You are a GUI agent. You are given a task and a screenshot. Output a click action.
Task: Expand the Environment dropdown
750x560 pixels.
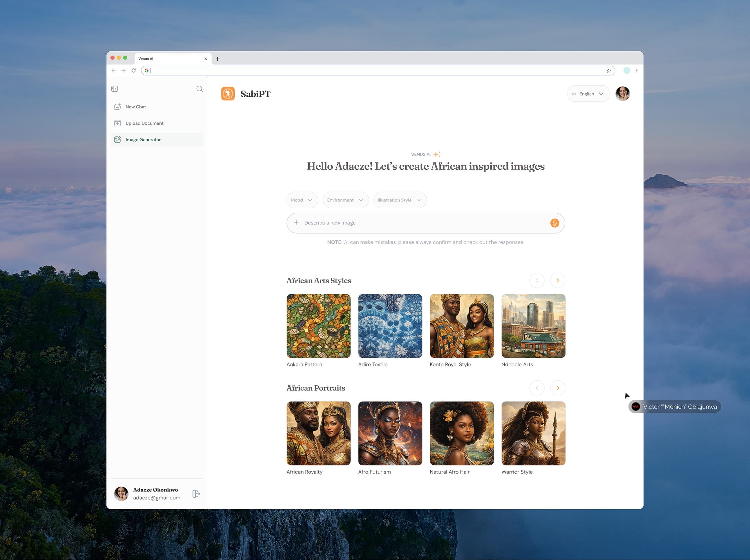(x=346, y=200)
